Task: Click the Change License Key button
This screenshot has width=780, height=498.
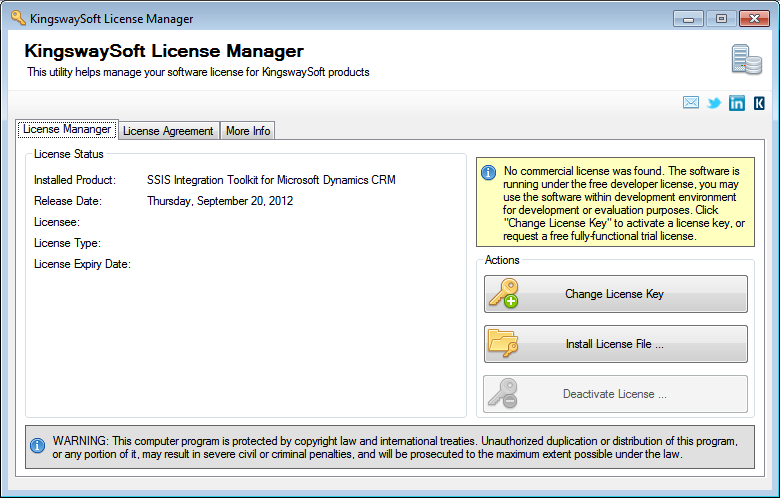Action: pos(615,294)
